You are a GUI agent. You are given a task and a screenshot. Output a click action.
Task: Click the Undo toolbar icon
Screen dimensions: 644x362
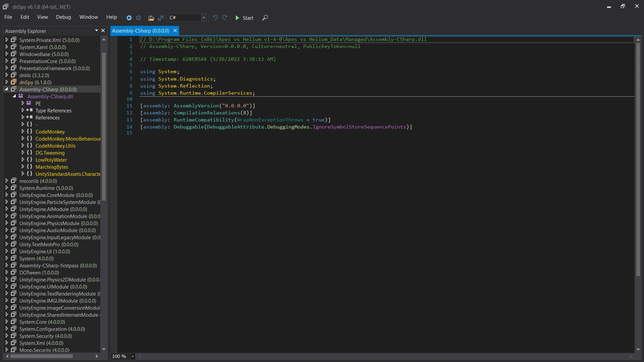tap(215, 18)
